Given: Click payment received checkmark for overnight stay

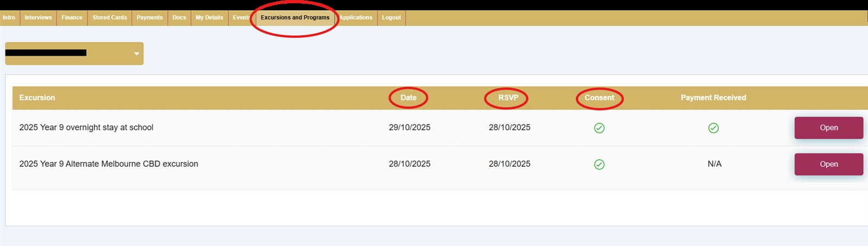Looking at the screenshot, I should pyautogui.click(x=713, y=128).
